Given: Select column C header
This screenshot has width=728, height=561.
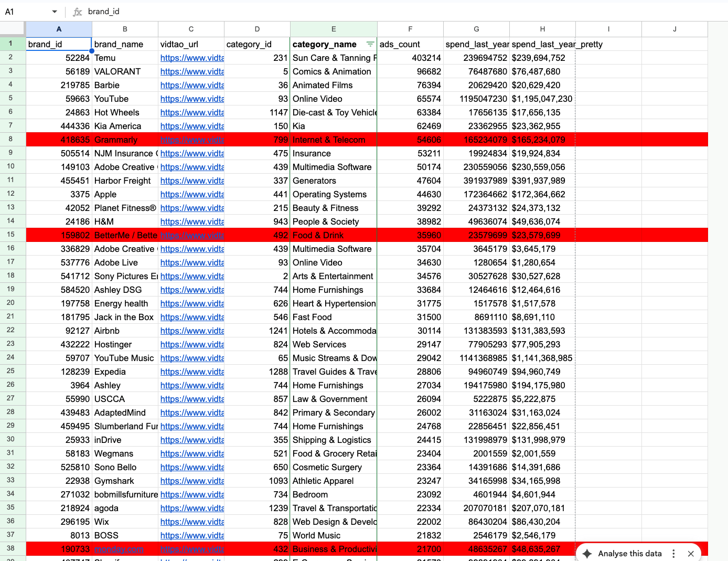Looking at the screenshot, I should (x=191, y=29).
